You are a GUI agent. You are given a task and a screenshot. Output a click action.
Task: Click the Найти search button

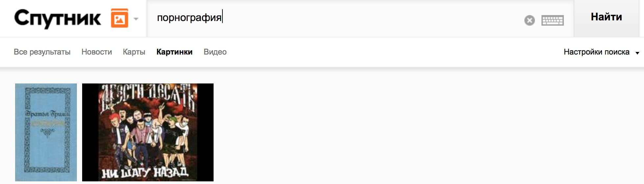click(606, 17)
